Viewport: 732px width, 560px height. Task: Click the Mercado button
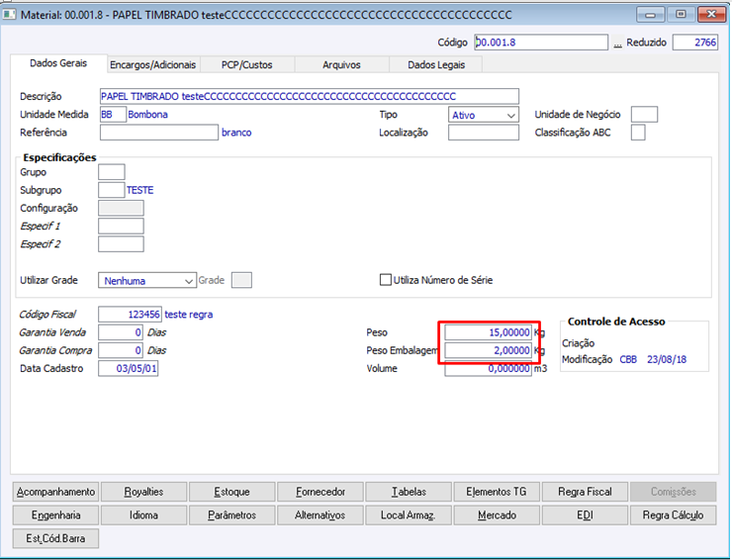point(497,515)
